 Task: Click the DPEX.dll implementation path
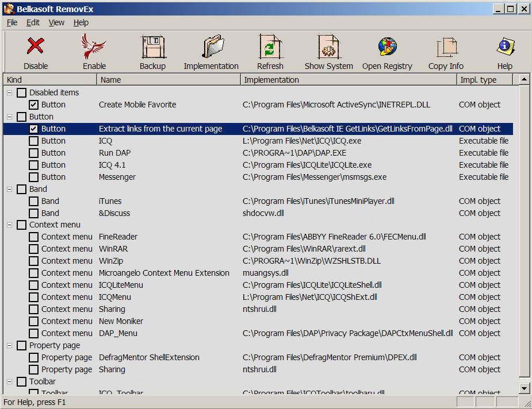point(330,357)
